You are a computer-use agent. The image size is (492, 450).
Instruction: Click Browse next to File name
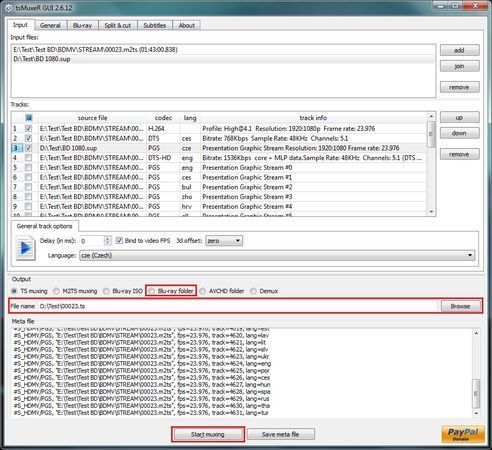(x=460, y=306)
